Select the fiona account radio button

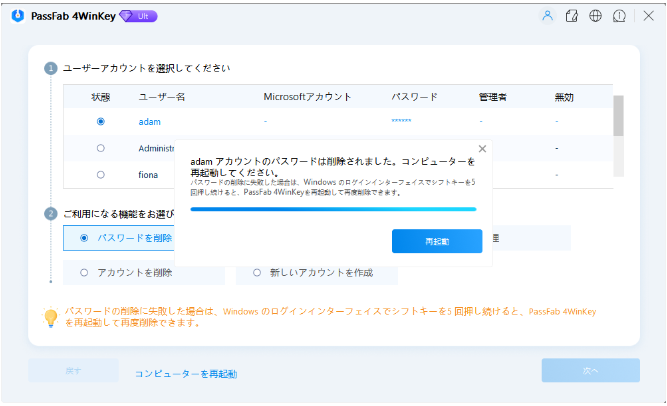tap(100, 174)
